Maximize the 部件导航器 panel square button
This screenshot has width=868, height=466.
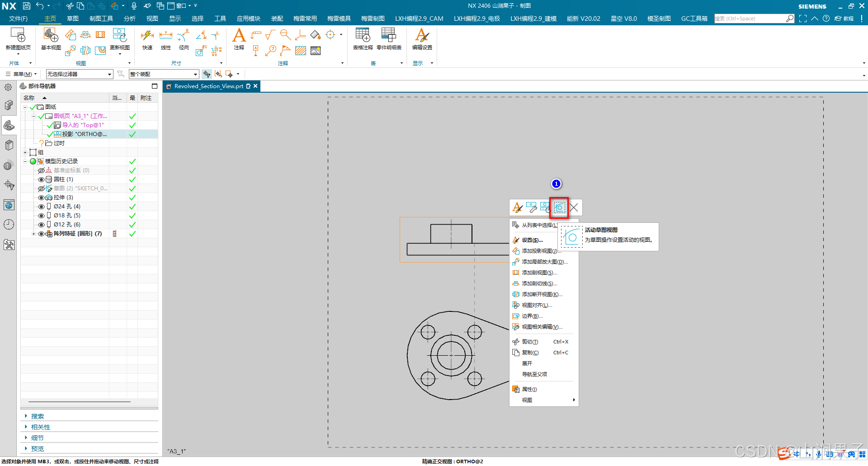click(155, 86)
